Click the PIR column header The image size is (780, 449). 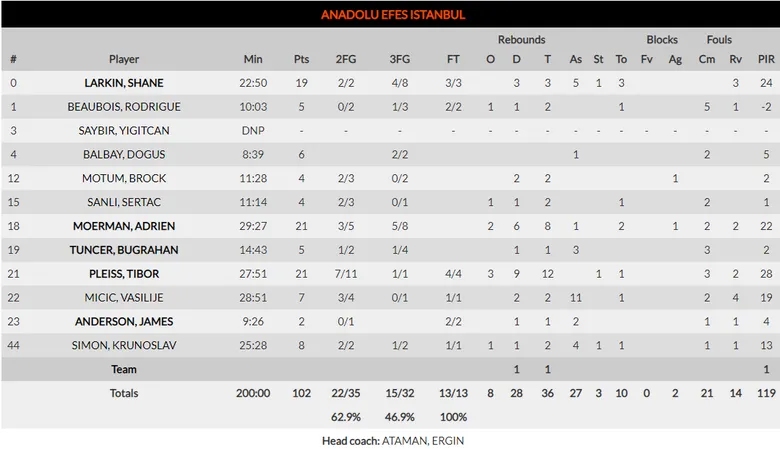[765, 59]
